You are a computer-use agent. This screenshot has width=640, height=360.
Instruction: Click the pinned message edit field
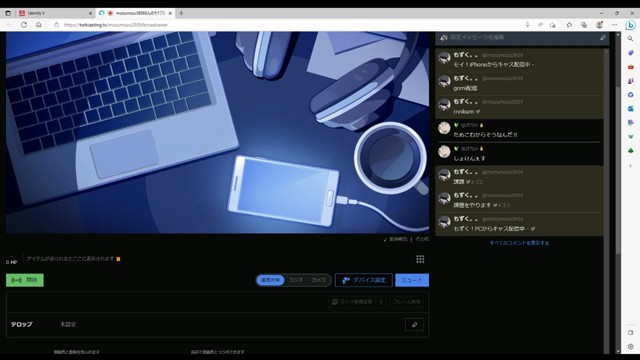(522, 38)
